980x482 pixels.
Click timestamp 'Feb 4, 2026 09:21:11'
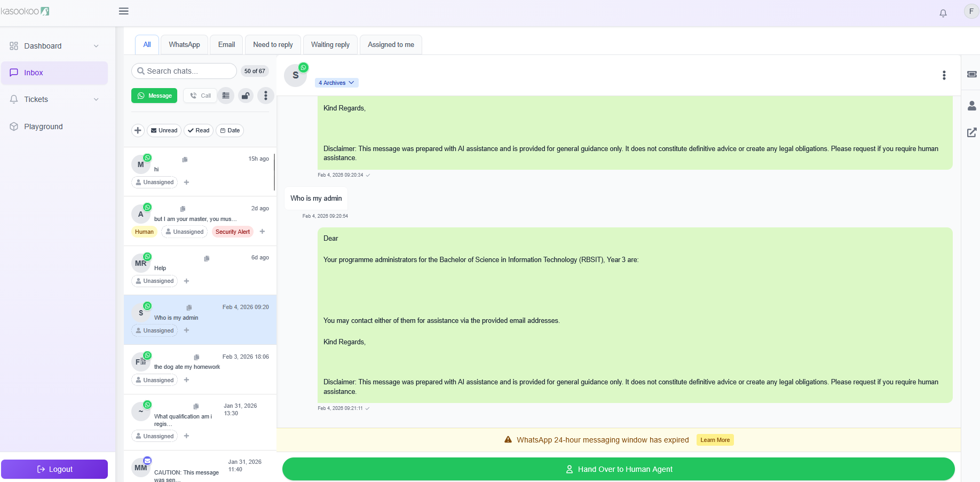pyautogui.click(x=340, y=408)
